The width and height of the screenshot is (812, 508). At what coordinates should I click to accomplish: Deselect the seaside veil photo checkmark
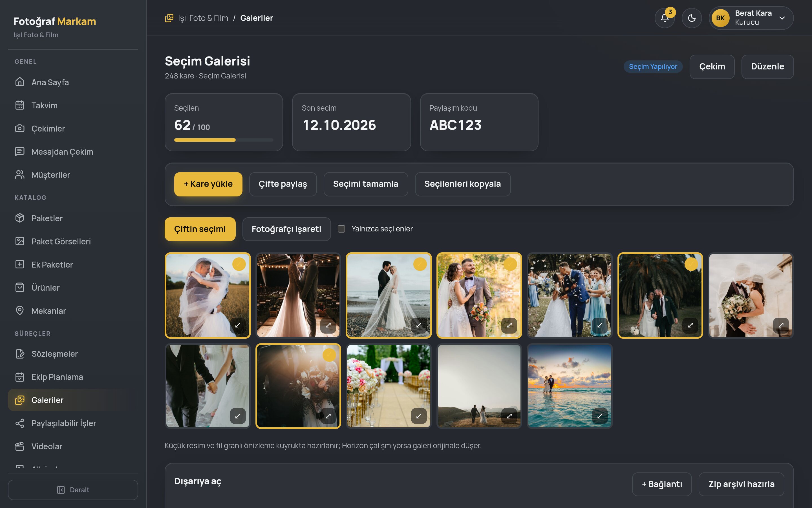coord(420,264)
